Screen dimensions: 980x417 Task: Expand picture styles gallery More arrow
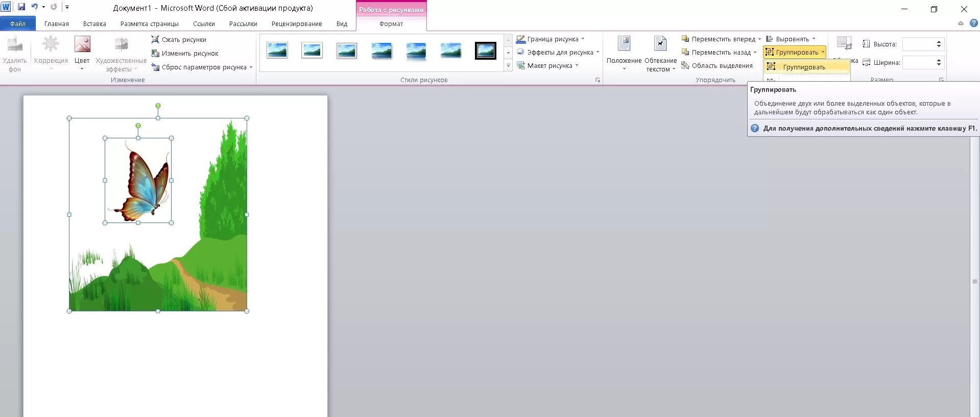508,66
